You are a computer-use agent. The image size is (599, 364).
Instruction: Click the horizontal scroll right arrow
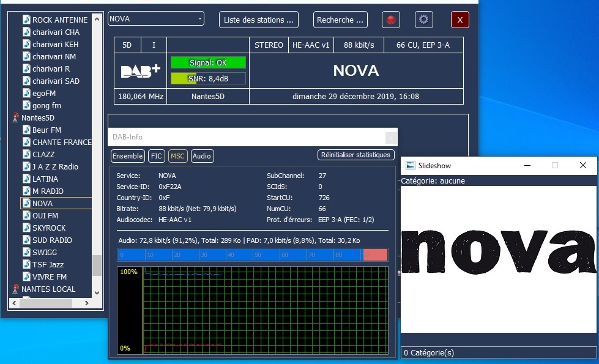[x=87, y=303]
